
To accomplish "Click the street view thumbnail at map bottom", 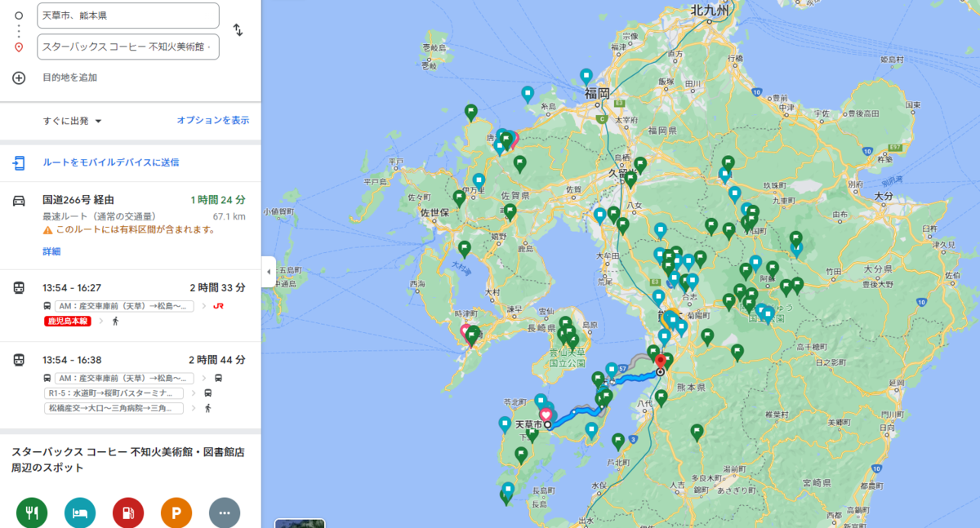I will click(x=300, y=523).
